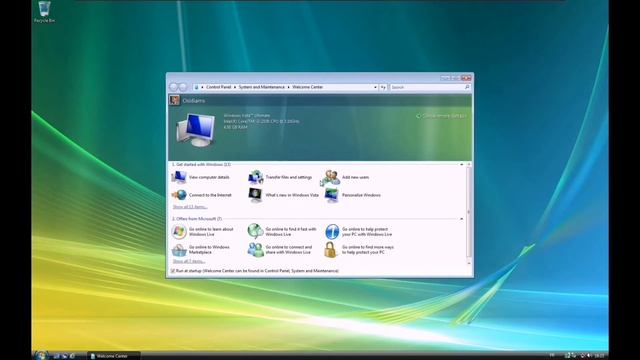640x360 pixels.
Task: Click the address bar refresh button
Action: coord(383,87)
